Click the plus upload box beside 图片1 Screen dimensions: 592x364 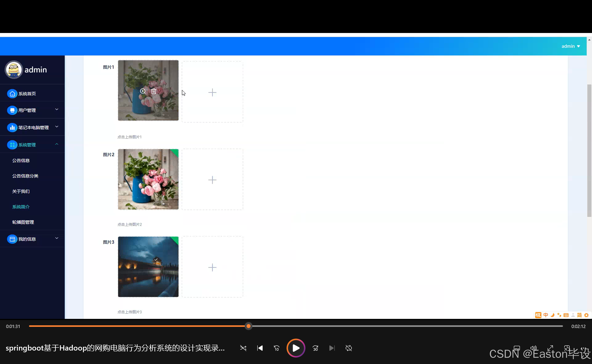[x=212, y=92]
